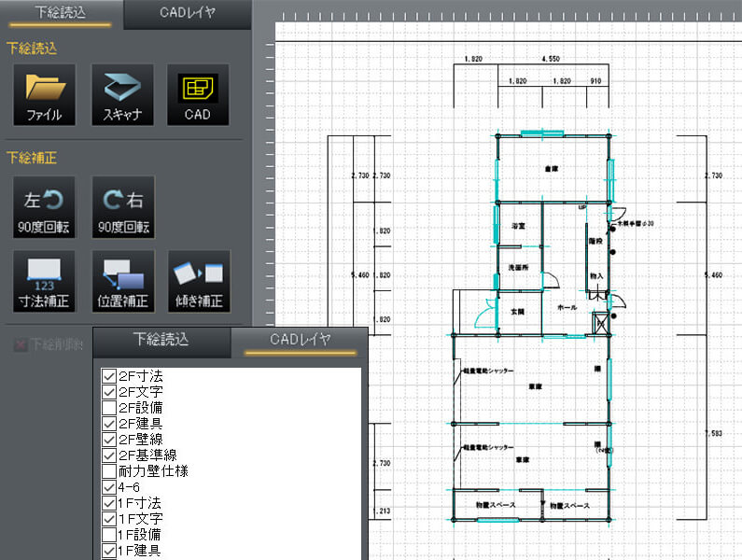Viewport: 742px width, 560px height.
Task: Select the CAD import icon
Action: tap(197, 94)
